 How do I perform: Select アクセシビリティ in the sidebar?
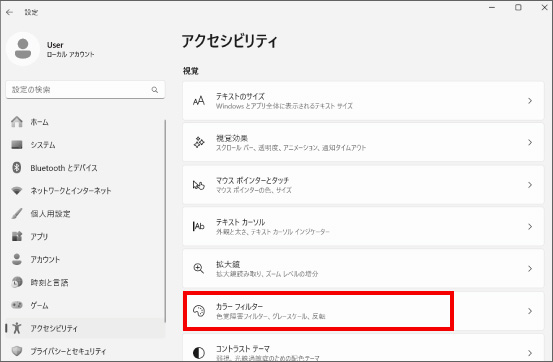(x=85, y=328)
